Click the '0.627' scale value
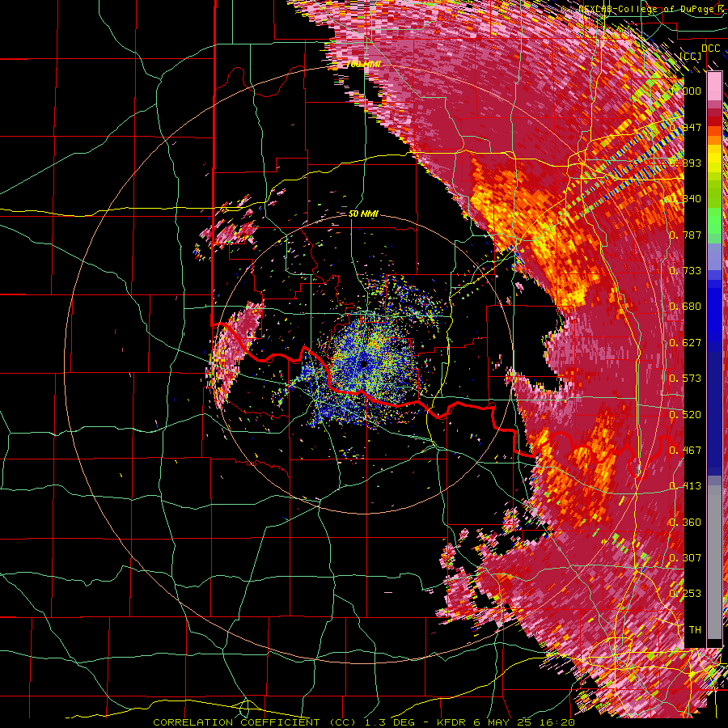 [686, 343]
